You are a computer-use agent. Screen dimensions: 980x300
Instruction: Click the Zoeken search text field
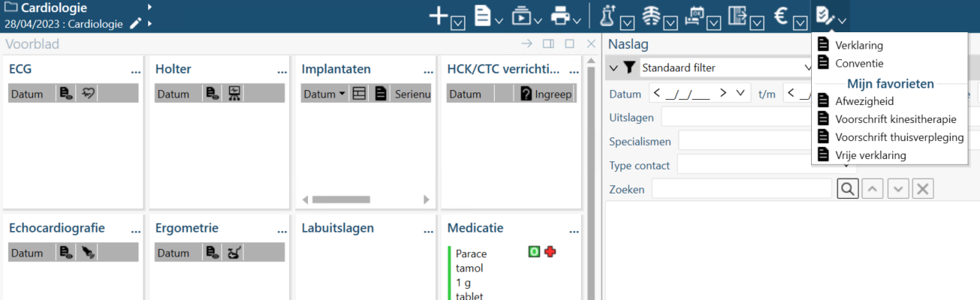point(741,189)
